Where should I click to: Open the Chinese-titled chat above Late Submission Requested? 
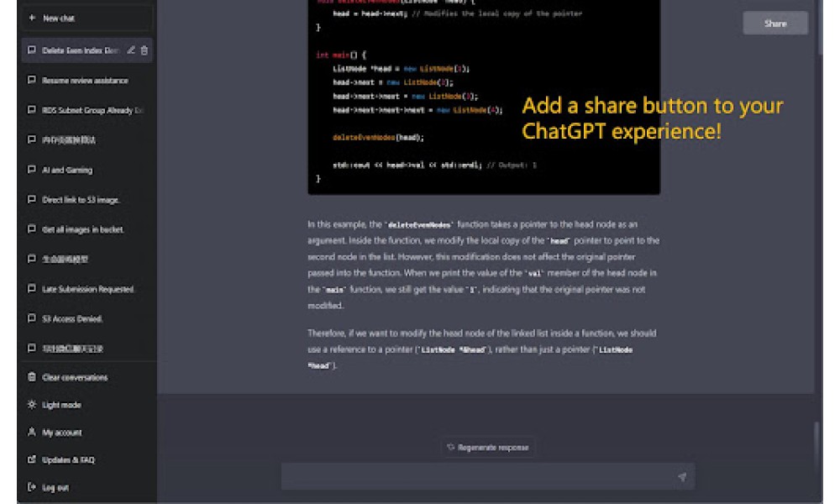(x=87, y=260)
